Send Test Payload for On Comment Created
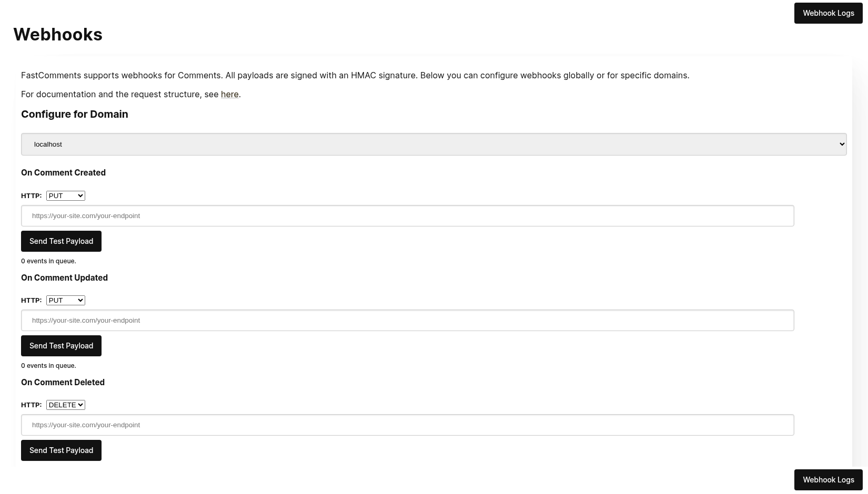Viewport: 868px width, 494px height. click(61, 241)
